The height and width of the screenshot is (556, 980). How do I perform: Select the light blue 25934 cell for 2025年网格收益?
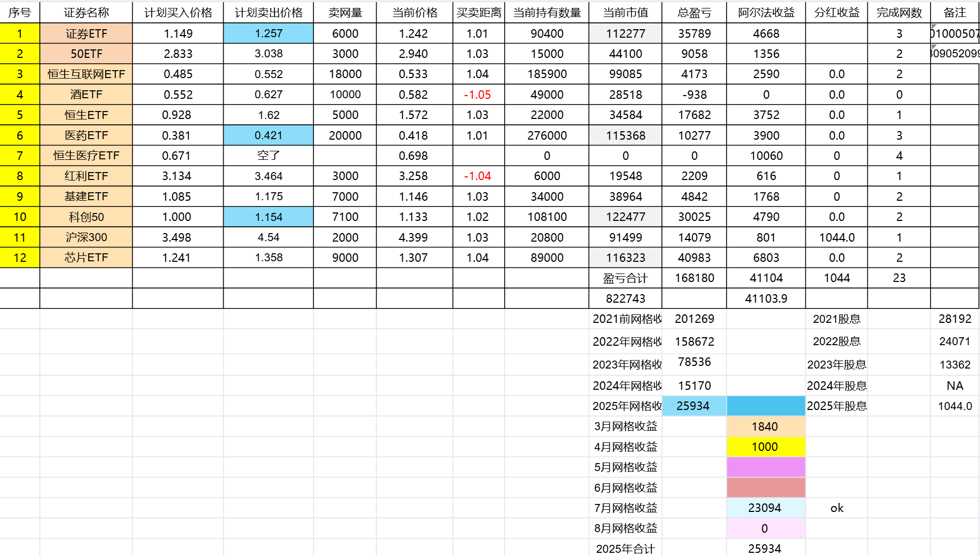694,406
